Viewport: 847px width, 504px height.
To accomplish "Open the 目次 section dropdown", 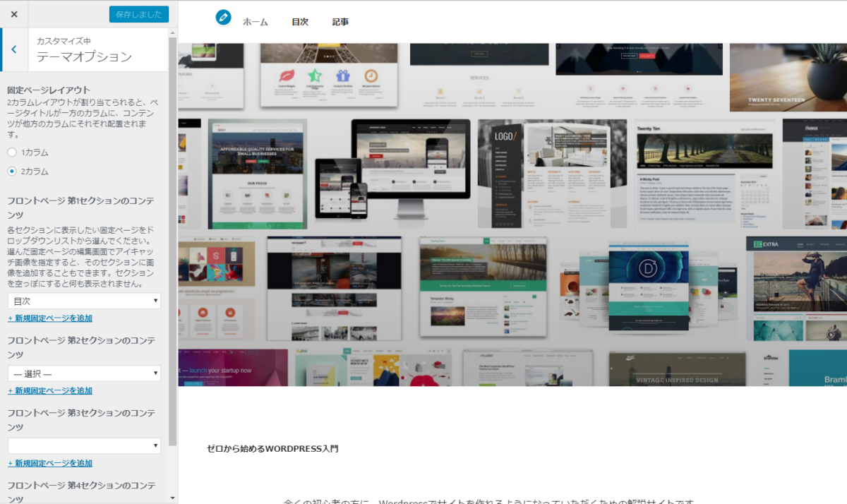I will [84, 301].
